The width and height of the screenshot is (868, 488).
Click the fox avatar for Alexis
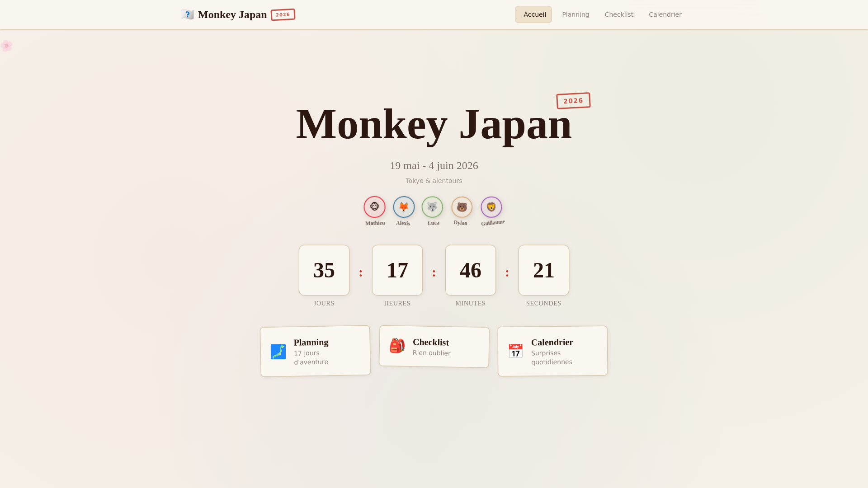tap(404, 207)
